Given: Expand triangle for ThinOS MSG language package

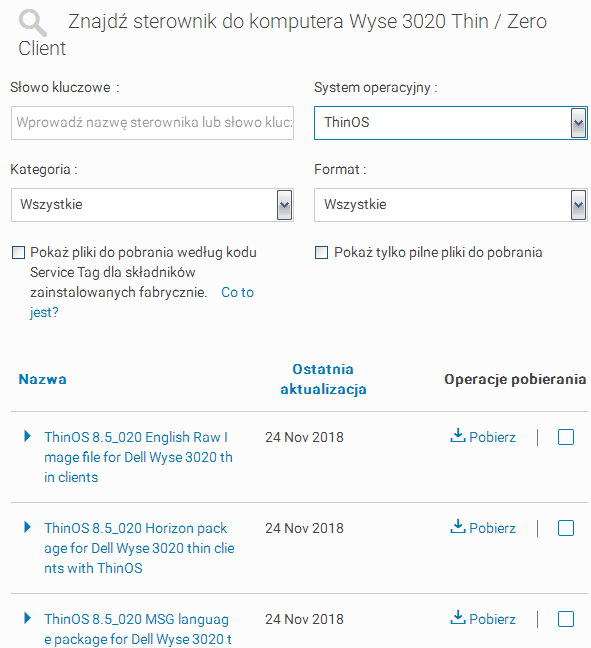Looking at the screenshot, I should [27, 618].
